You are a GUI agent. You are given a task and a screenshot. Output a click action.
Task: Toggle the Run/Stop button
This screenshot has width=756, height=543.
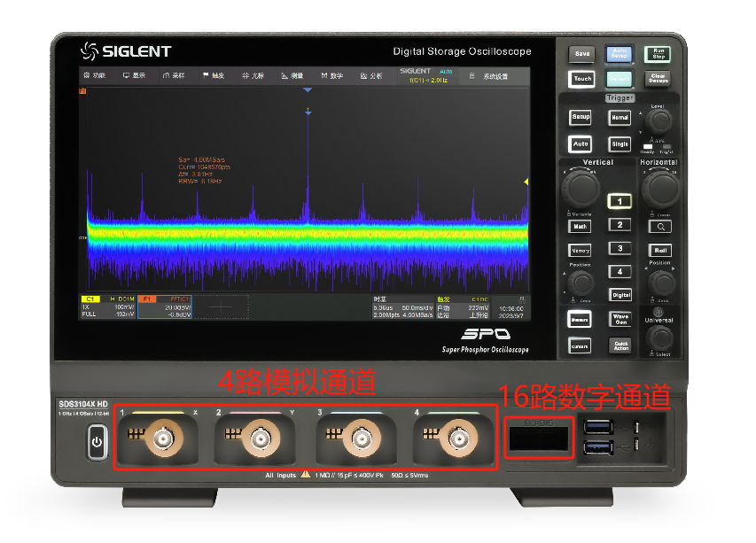(x=659, y=54)
